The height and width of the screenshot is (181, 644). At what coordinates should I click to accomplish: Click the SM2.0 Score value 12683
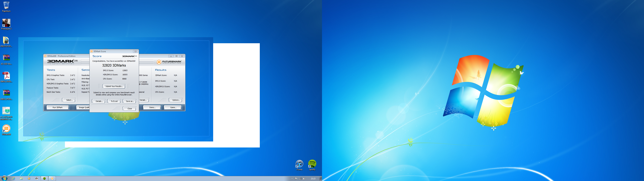click(125, 71)
